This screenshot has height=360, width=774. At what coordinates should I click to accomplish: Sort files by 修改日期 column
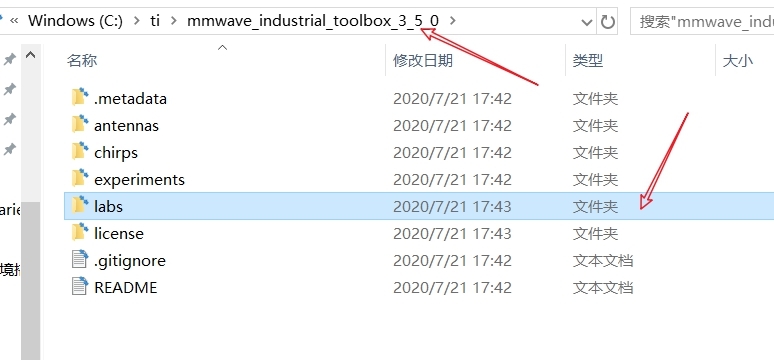(423, 61)
